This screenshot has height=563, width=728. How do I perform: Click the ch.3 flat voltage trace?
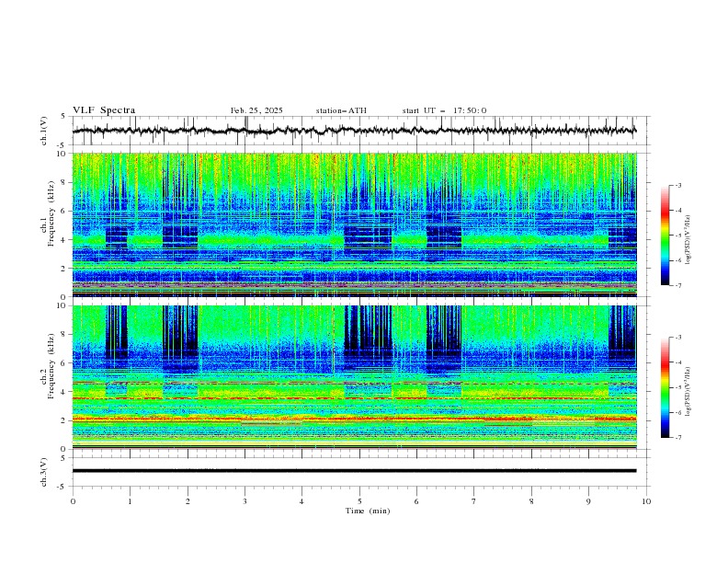tap(354, 471)
